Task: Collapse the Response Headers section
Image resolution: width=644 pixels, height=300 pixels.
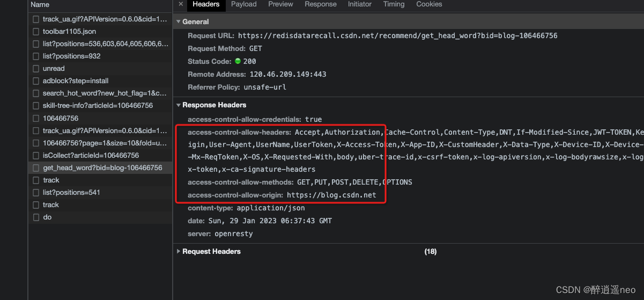Action: (179, 105)
